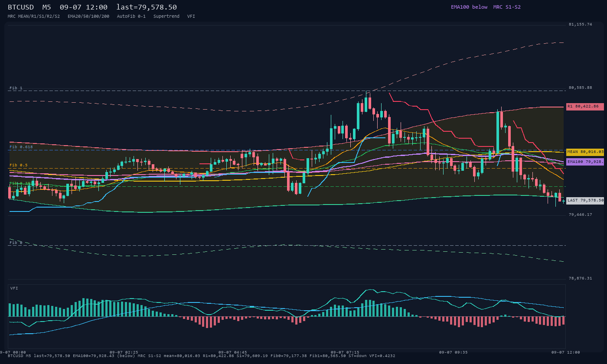607x364 pixels.
Task: Click the R1 80,422.86 price tag
Action: pos(585,106)
